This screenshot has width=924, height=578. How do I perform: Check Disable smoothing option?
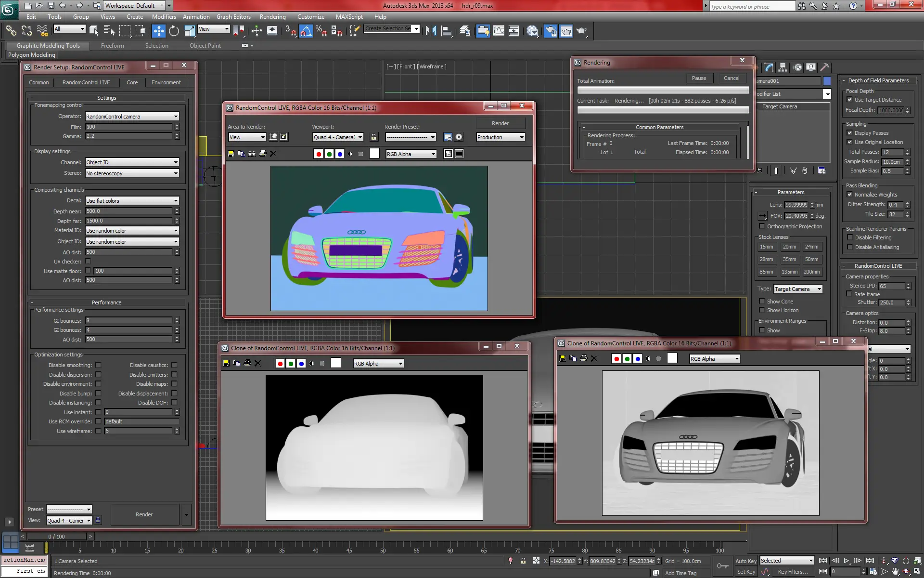click(98, 365)
